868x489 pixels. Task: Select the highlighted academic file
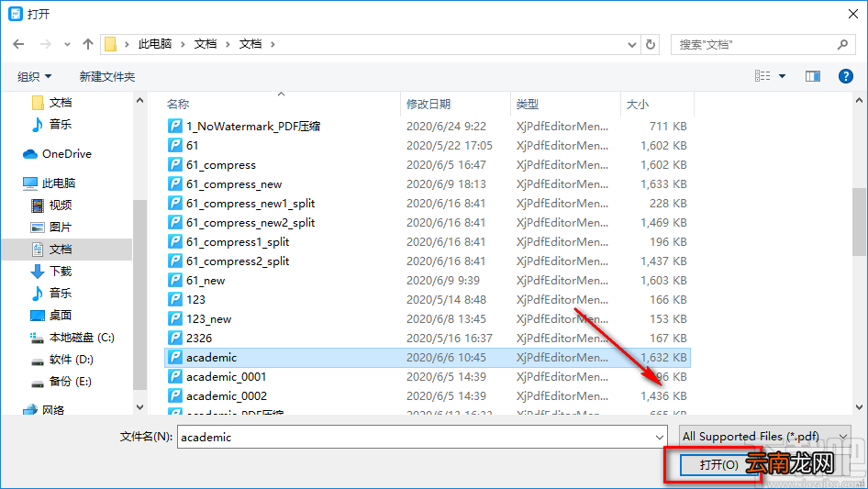coord(428,357)
